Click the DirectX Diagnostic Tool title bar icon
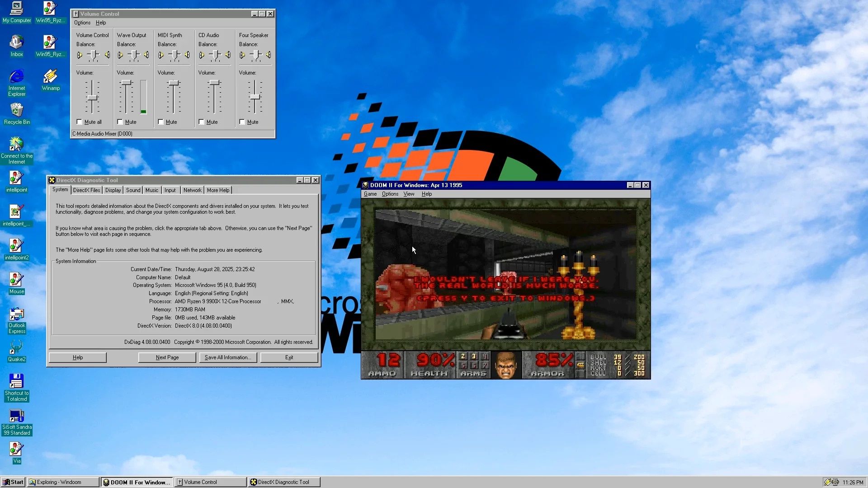The image size is (868, 488). pos(52,180)
